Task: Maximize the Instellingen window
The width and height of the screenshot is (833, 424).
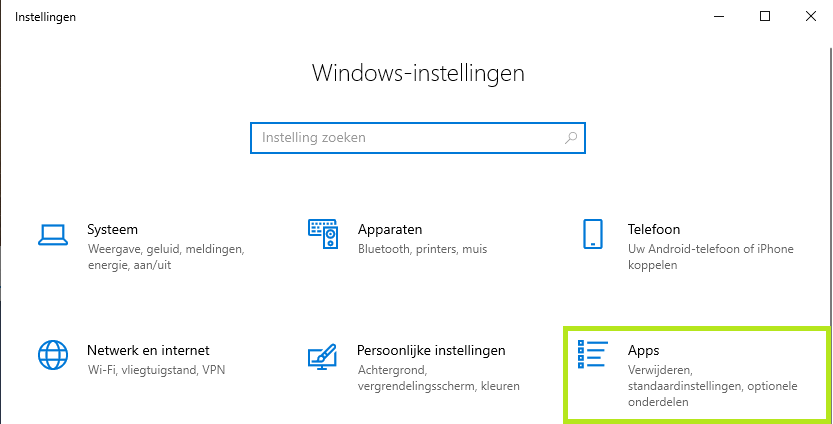Action: pos(765,16)
